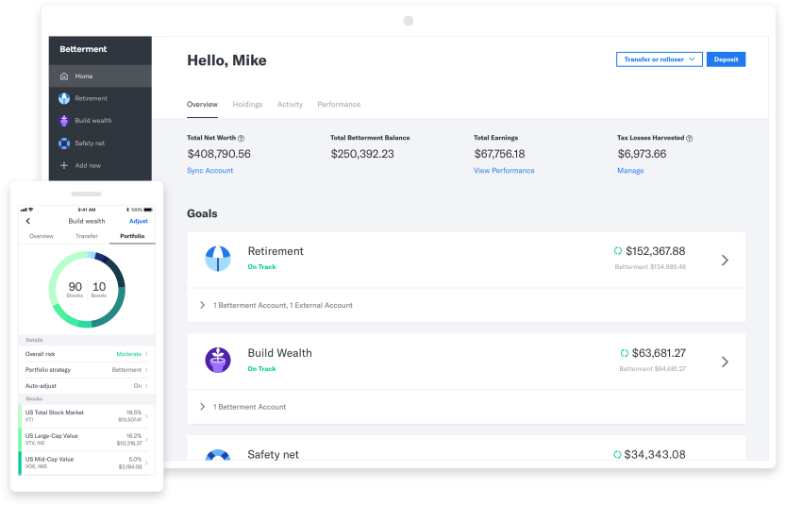Expand the 1 Betterment Account row under Build Wealth
The width and height of the screenshot is (786, 506).
coord(202,407)
